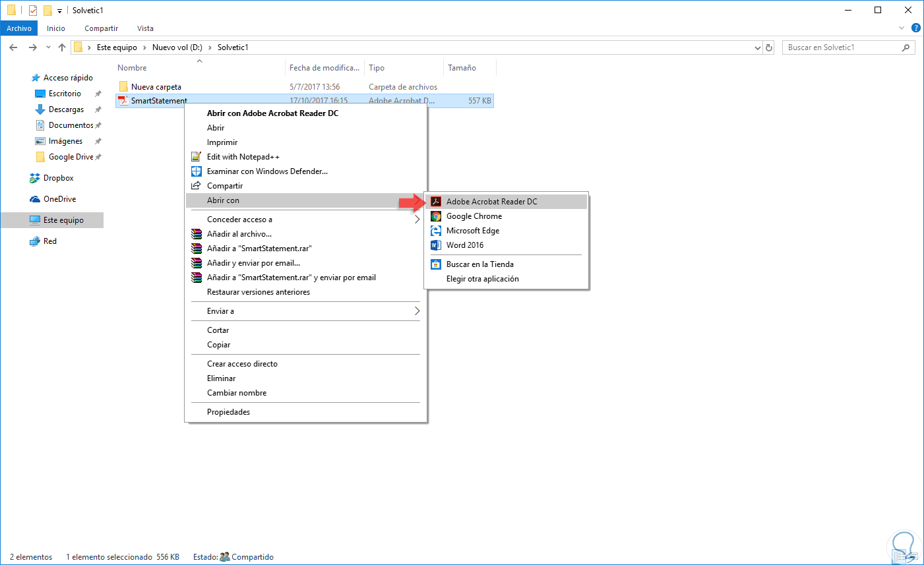This screenshot has height=565, width=924.
Task: Open Escritorio in the navigation pane
Action: [x=65, y=94]
